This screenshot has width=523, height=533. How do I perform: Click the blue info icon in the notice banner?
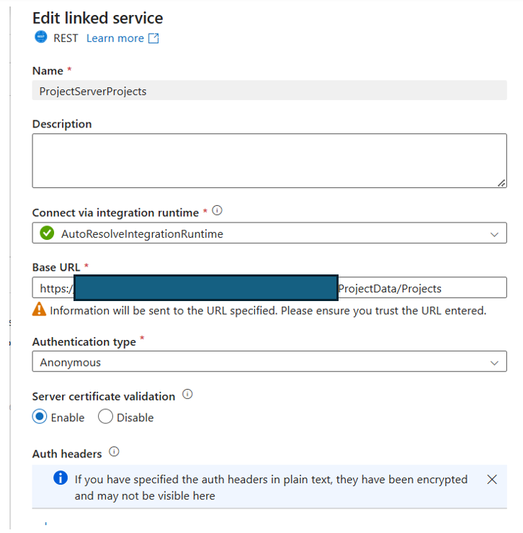pos(60,478)
